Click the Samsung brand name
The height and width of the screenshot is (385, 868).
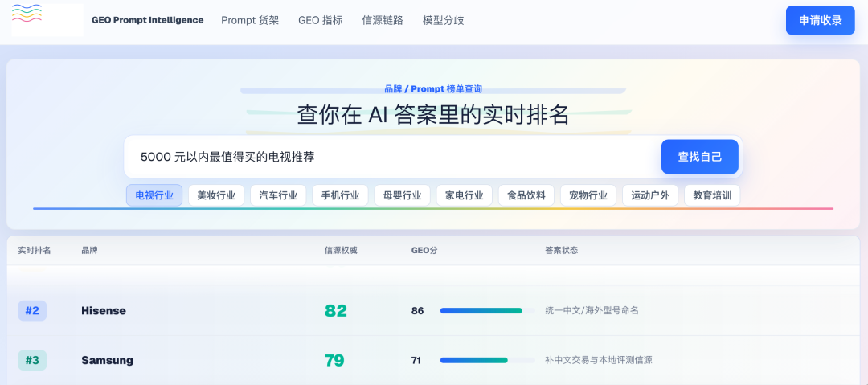coord(108,361)
